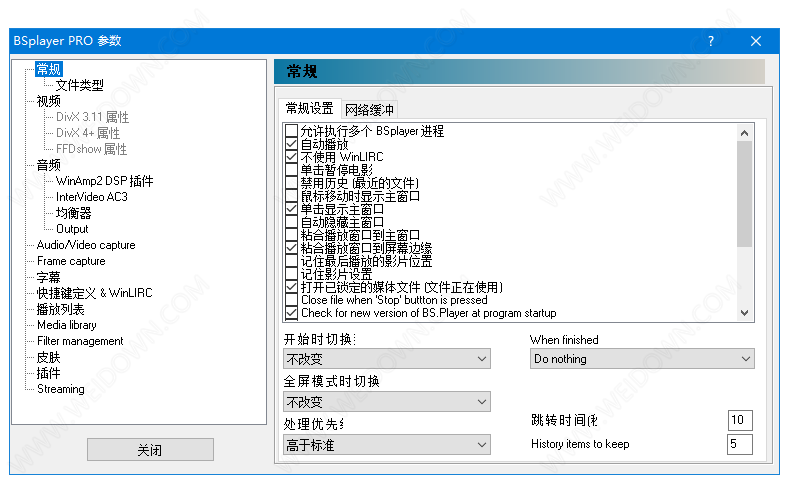Switch to the 常规设置 tab
Viewport: 790px width, 500px height.
click(309, 108)
